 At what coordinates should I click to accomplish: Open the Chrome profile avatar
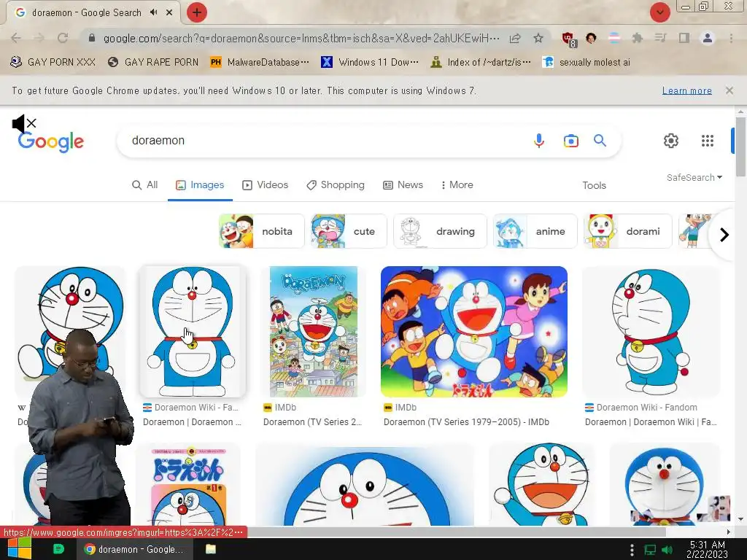(708, 38)
